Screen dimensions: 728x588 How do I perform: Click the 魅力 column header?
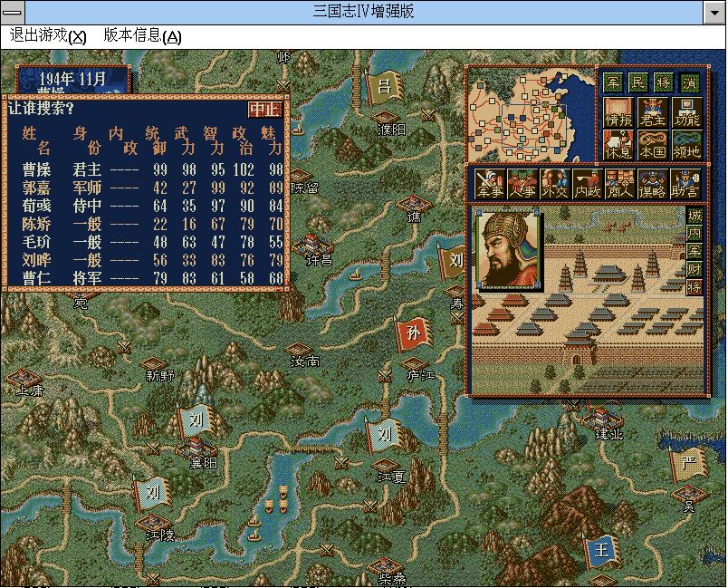click(273, 140)
